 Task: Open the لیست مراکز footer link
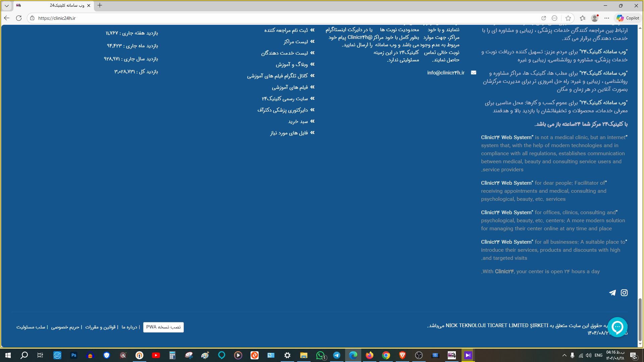point(296,42)
